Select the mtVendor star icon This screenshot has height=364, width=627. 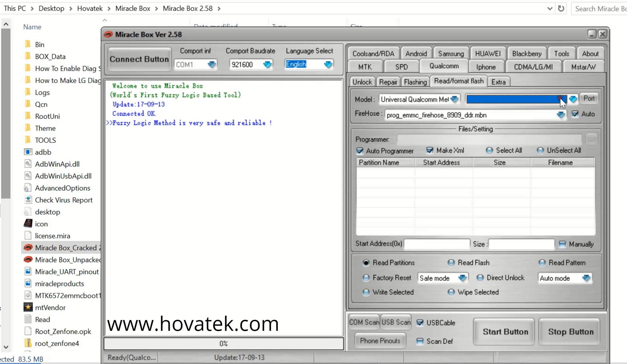pyautogui.click(x=28, y=307)
